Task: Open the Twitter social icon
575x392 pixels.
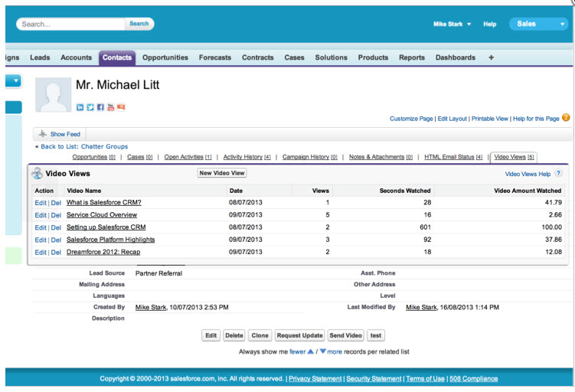Action: 90,107
